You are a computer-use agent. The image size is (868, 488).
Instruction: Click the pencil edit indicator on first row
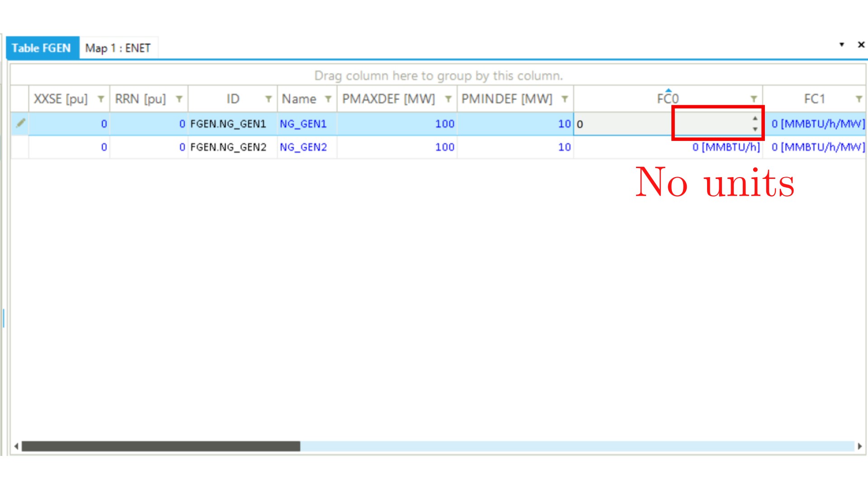(x=20, y=123)
